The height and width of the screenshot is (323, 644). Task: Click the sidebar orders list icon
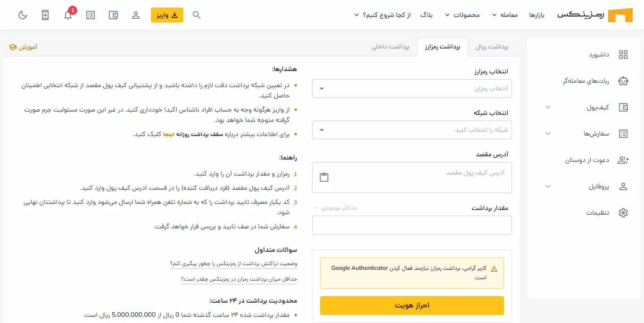click(623, 134)
